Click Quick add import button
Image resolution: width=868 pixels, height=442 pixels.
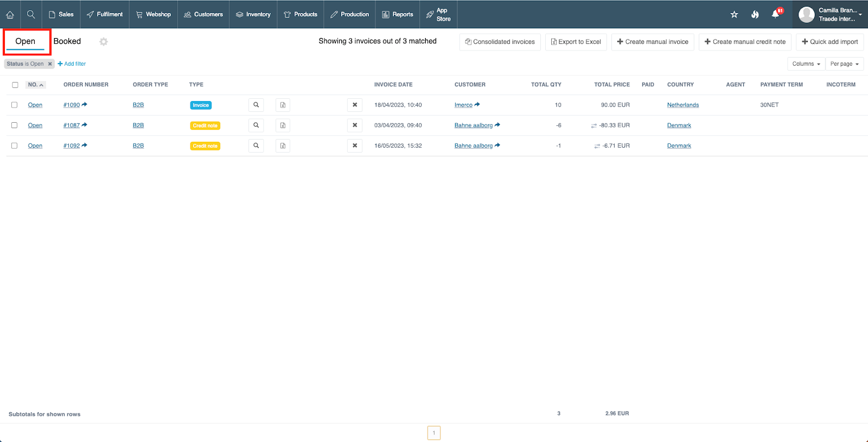(830, 42)
